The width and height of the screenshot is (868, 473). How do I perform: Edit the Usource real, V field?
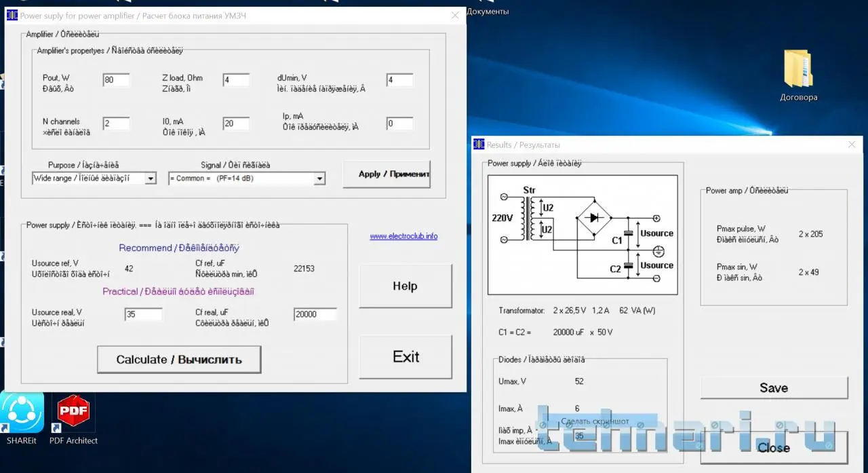[143, 314]
